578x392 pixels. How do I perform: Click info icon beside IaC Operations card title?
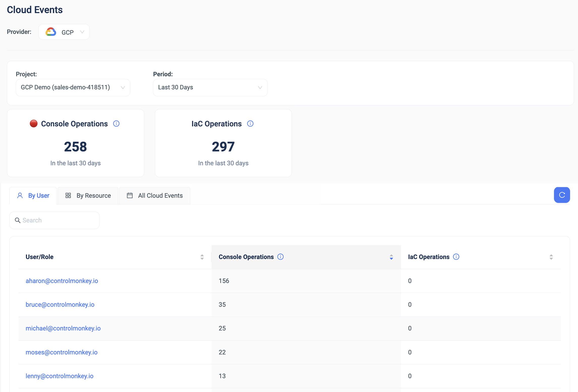250,124
